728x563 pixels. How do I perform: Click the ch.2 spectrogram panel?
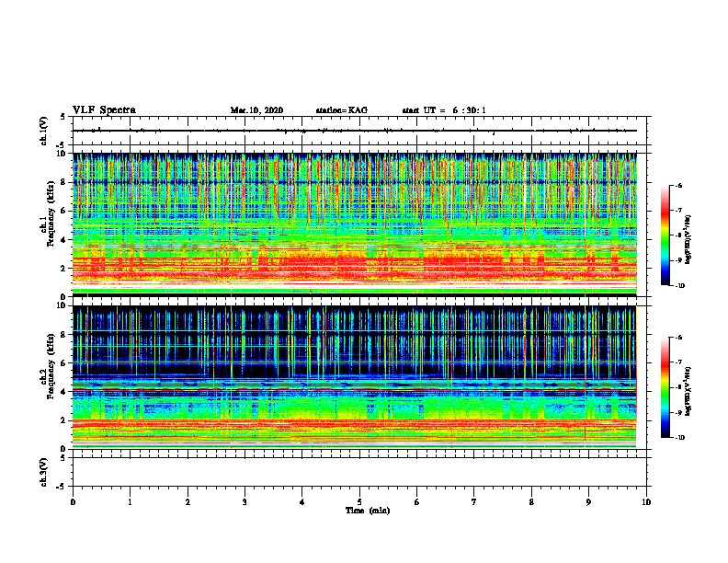[x=355, y=377]
